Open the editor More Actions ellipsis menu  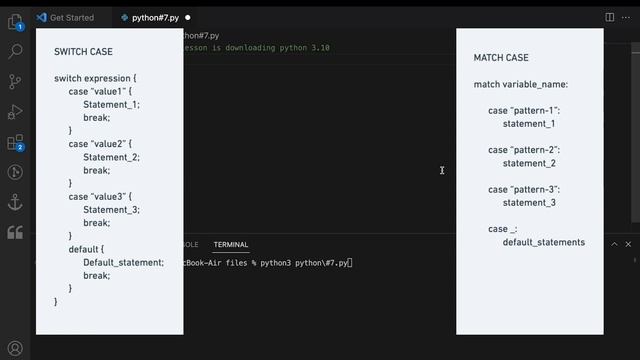click(626, 18)
